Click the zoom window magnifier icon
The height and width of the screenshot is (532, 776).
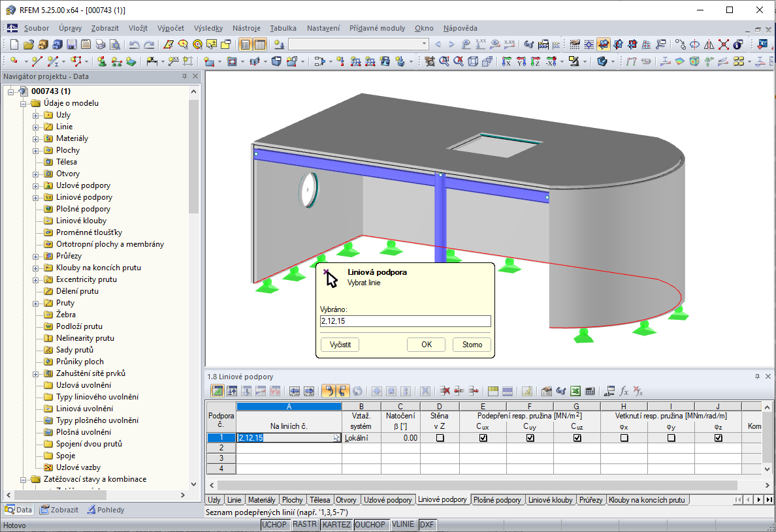coord(444,61)
